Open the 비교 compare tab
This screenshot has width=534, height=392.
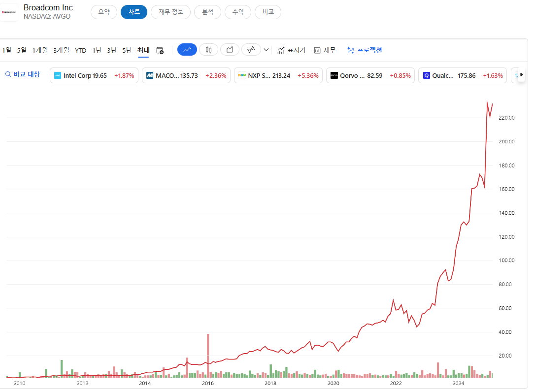point(268,12)
